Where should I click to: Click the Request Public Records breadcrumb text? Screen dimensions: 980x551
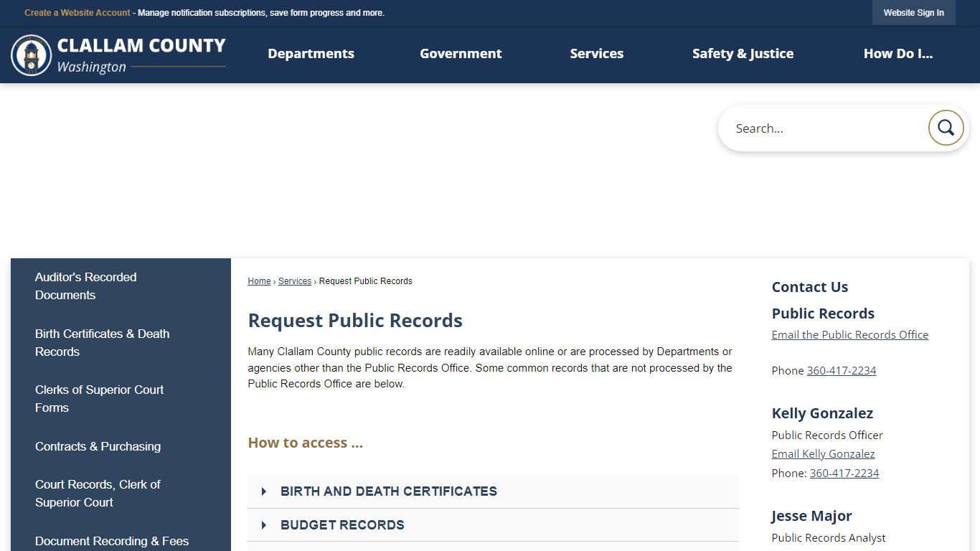click(365, 281)
